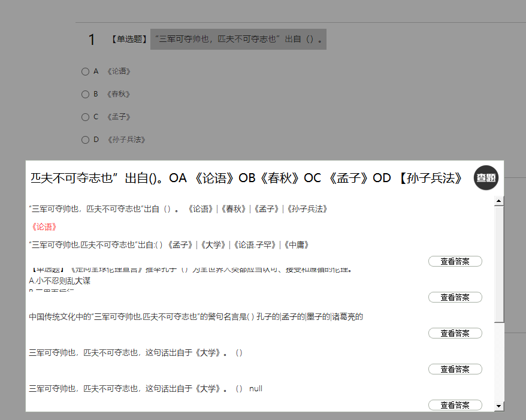
Task: Select radio option A 《论语》
Action: coord(85,71)
